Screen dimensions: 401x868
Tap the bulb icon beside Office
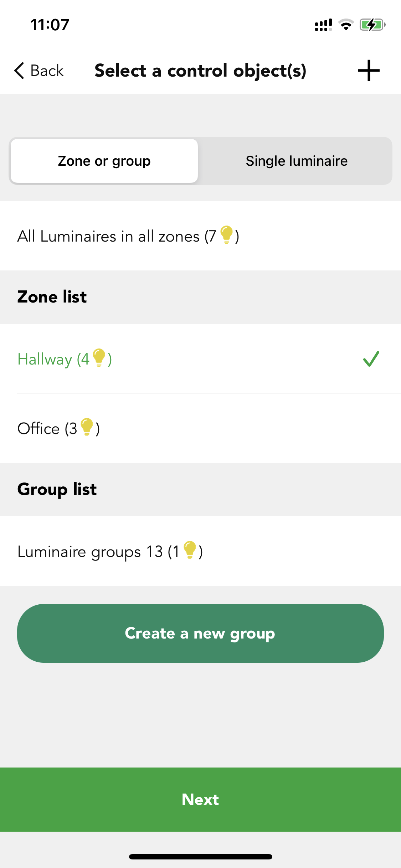point(87,427)
